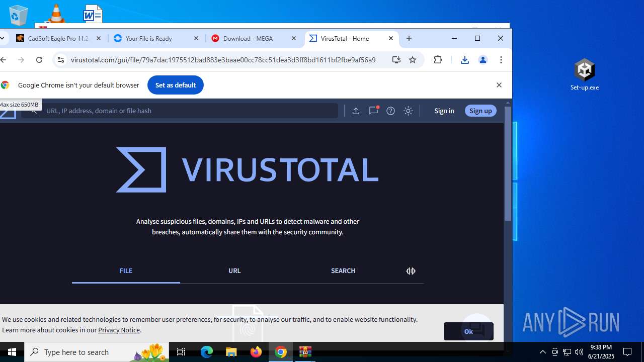Select Set-up.exe desktop icon
The height and width of the screenshot is (362, 644).
(x=585, y=74)
